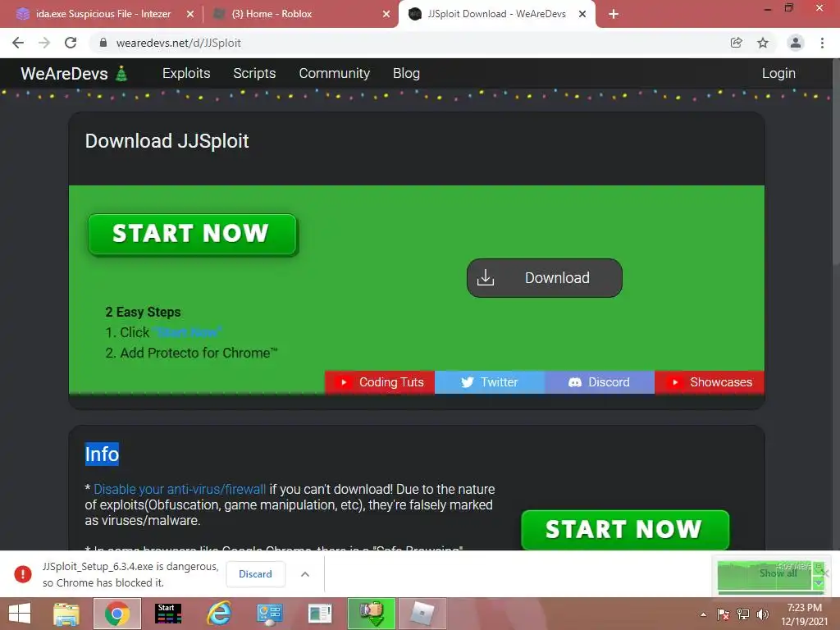Launch Internet Explorer from the taskbar
Viewport: 840px width, 630px height.
coord(219,614)
